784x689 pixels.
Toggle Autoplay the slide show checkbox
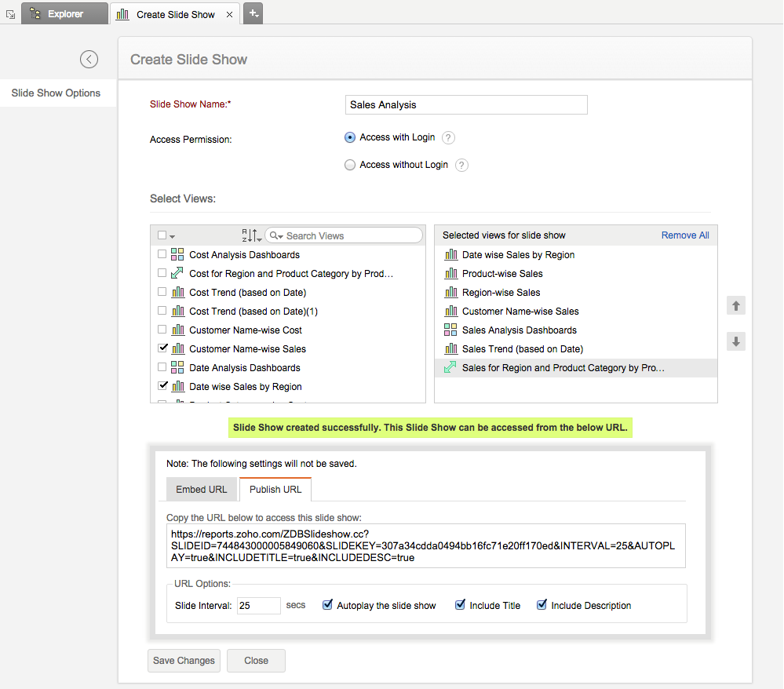tap(327, 605)
